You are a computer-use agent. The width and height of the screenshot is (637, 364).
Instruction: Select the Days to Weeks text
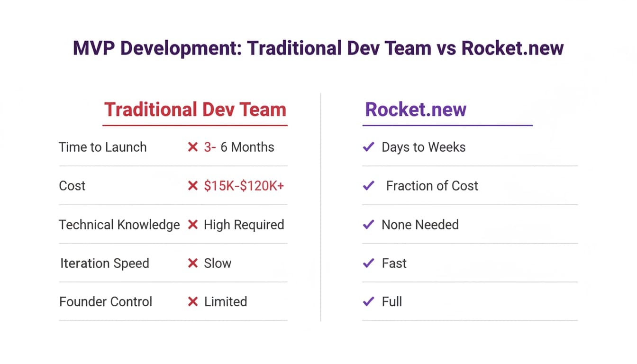click(x=424, y=147)
